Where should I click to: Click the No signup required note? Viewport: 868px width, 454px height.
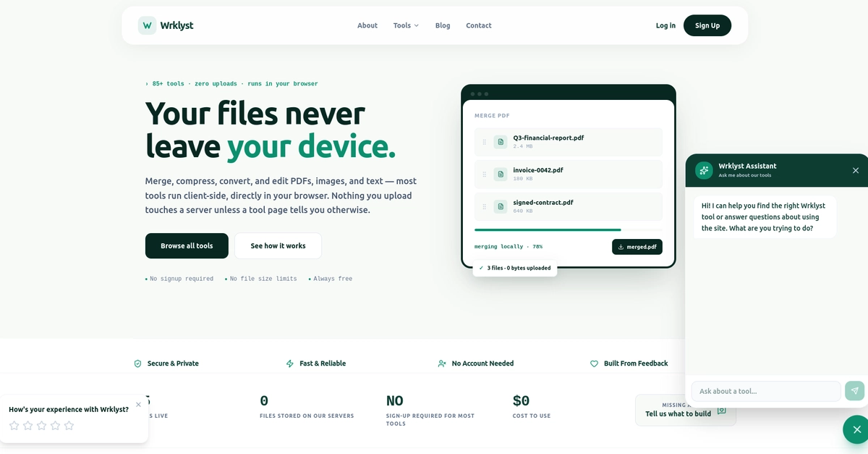click(x=179, y=279)
